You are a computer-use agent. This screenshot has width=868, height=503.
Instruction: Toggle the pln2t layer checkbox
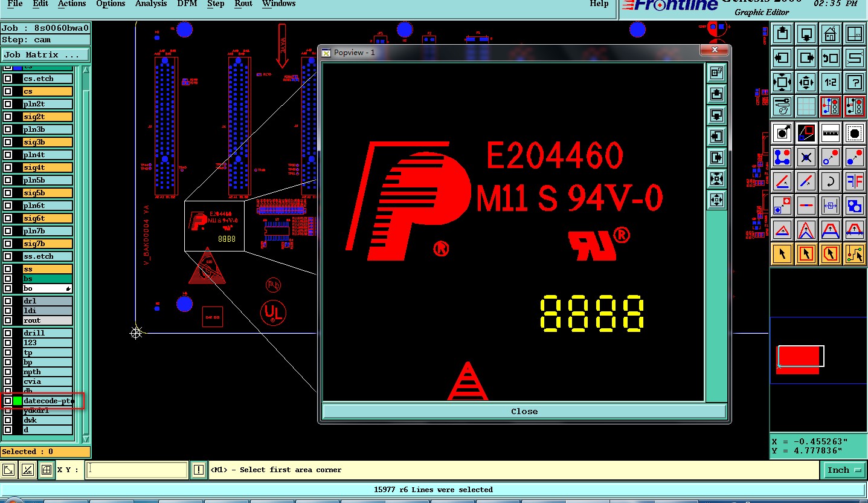pos(8,104)
